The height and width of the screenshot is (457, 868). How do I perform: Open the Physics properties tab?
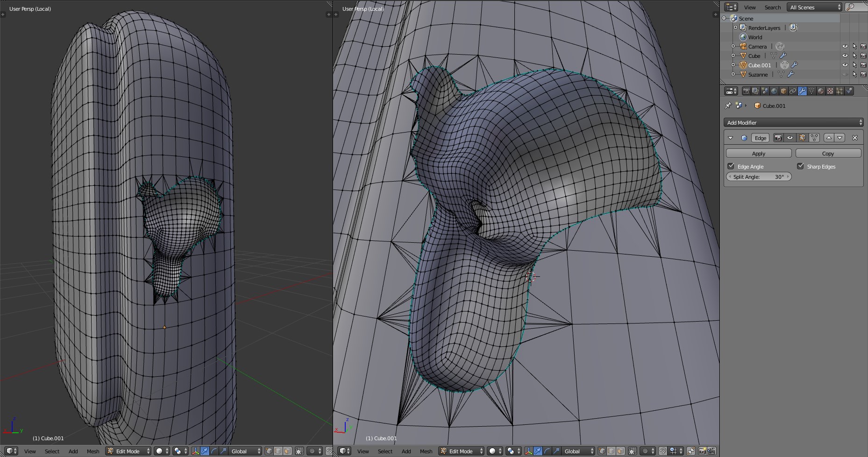[849, 91]
